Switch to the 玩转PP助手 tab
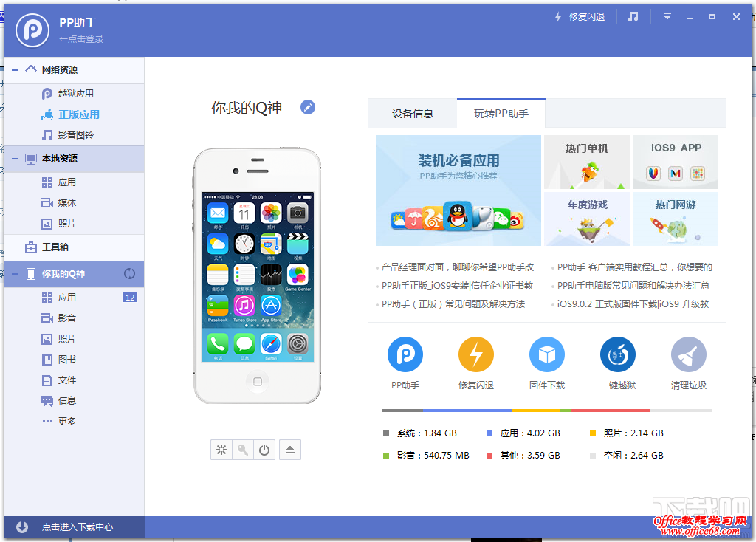This screenshot has height=542, width=756. tap(501, 114)
